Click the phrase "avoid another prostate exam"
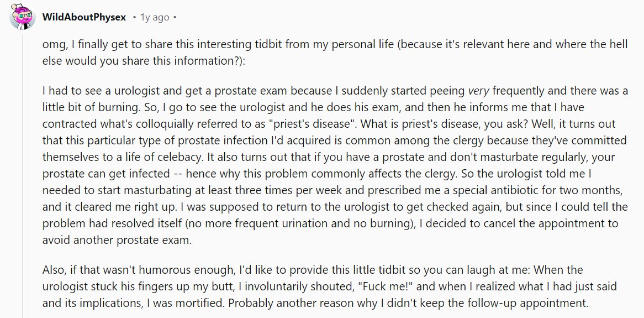The image size is (644, 318). [x=116, y=240]
